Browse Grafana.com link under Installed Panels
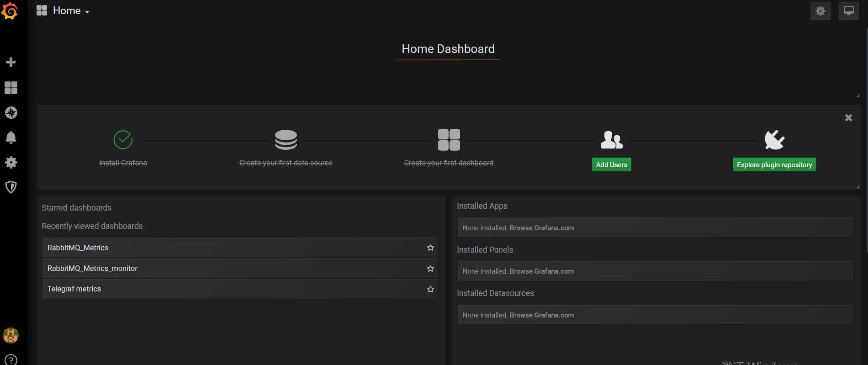Image resolution: width=868 pixels, height=365 pixels. pos(541,271)
